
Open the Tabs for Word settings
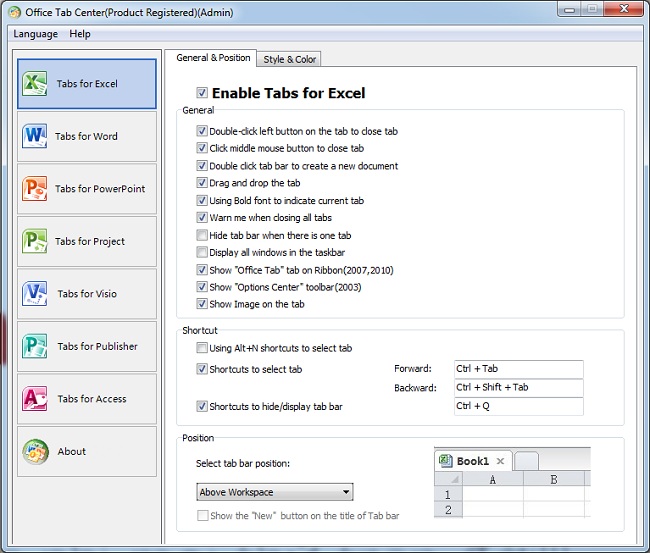tap(87, 136)
